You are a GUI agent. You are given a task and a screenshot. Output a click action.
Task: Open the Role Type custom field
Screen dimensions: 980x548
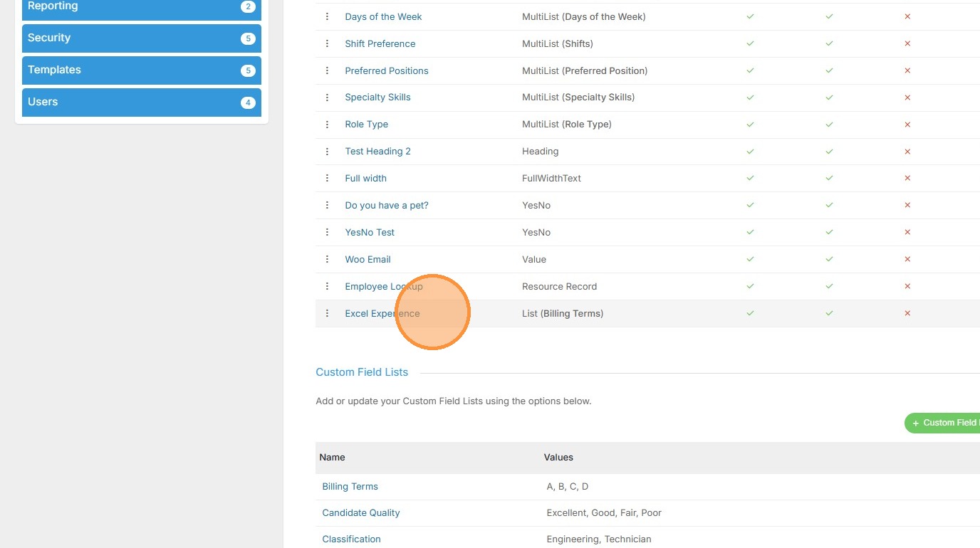pyautogui.click(x=367, y=125)
